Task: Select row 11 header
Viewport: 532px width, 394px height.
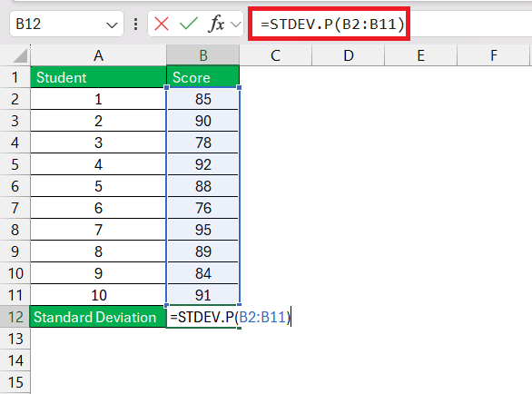Action: tap(15, 295)
